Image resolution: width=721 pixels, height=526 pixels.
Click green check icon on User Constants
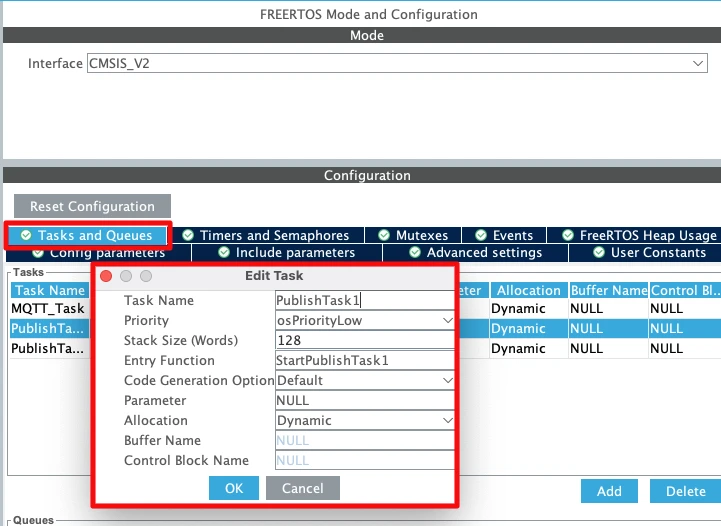click(x=599, y=252)
